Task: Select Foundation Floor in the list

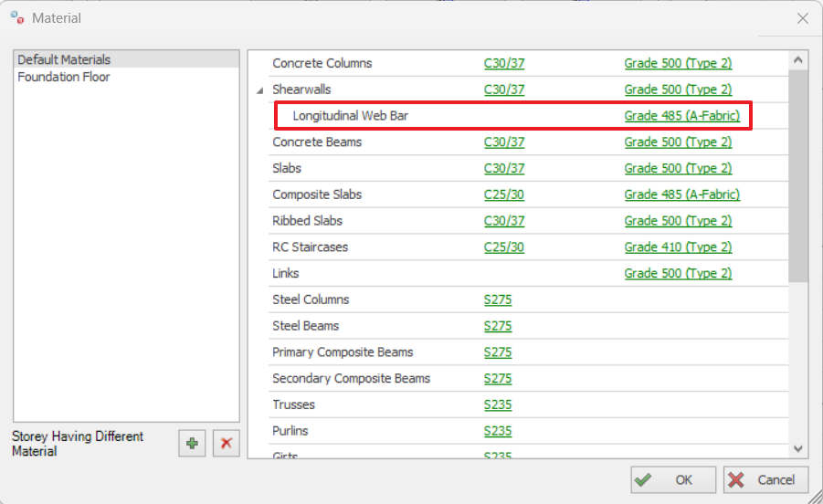Action: 64,77
